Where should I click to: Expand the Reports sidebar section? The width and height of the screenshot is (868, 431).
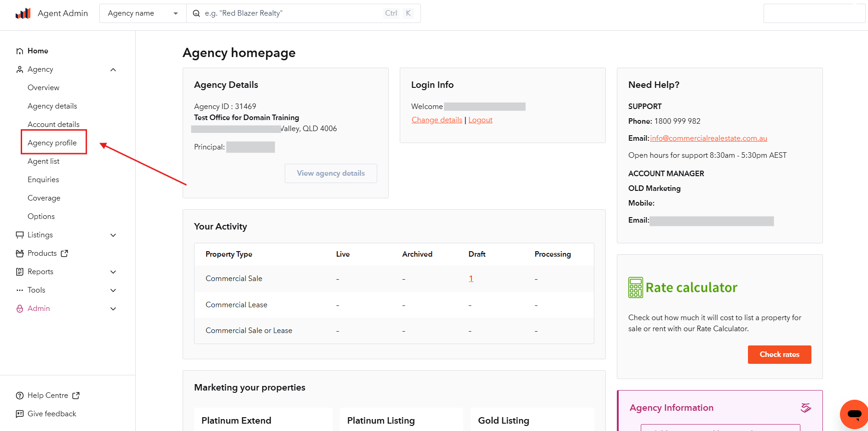click(113, 272)
